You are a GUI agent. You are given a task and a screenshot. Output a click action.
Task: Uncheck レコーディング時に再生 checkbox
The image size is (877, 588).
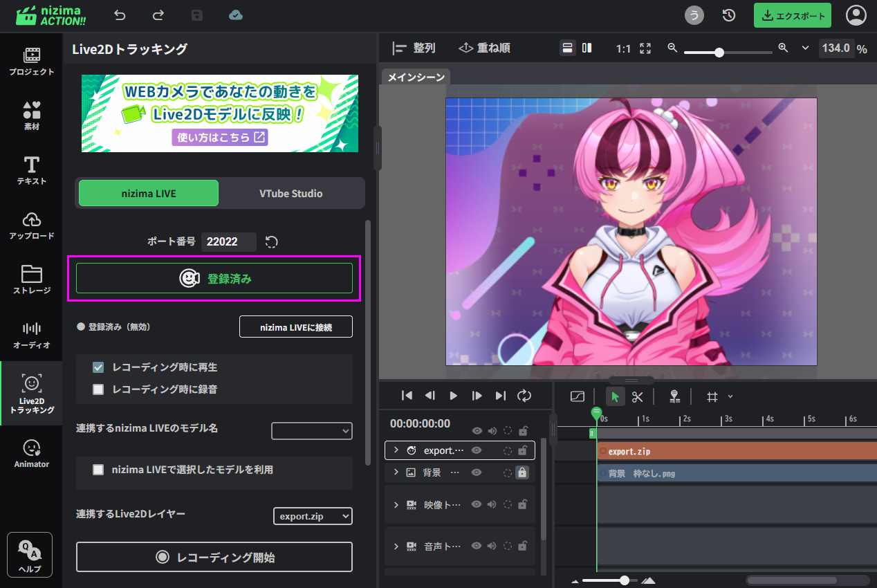click(x=98, y=367)
